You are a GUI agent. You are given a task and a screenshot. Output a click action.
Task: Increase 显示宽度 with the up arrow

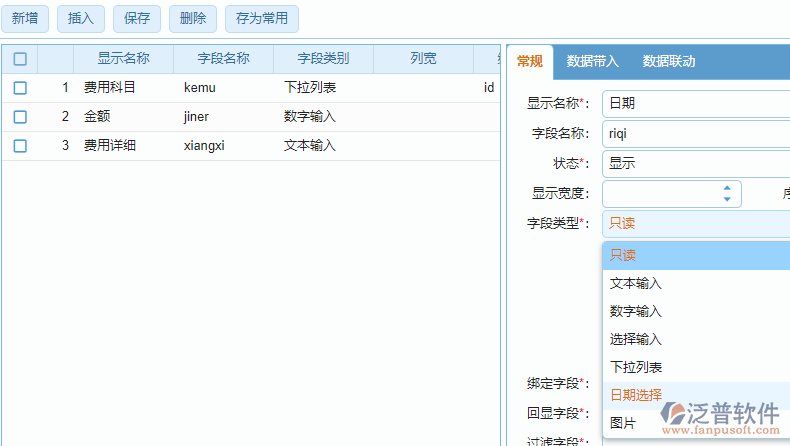[x=727, y=188]
